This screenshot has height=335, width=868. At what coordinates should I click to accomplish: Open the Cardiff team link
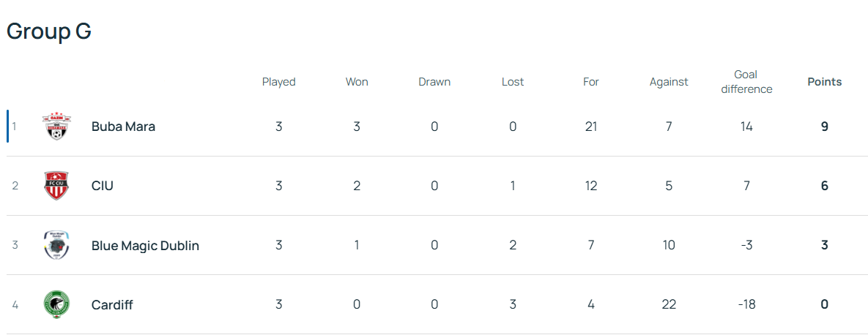[x=112, y=304]
